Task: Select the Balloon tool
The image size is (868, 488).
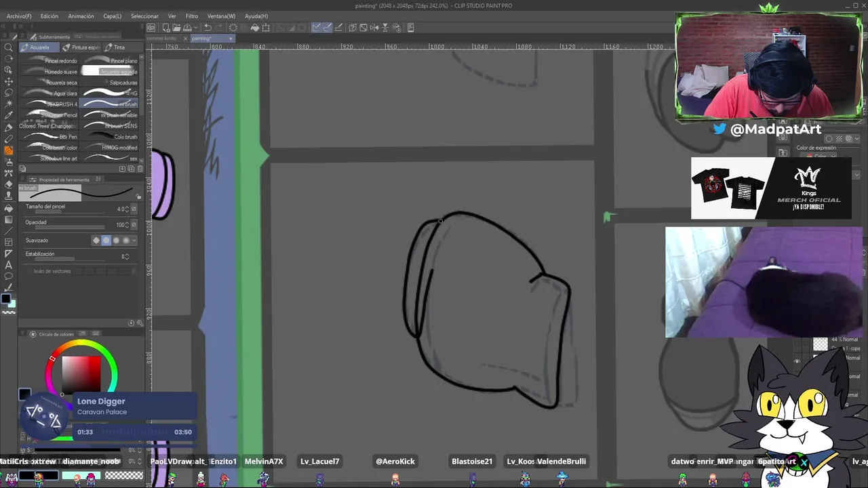Action: click(8, 277)
